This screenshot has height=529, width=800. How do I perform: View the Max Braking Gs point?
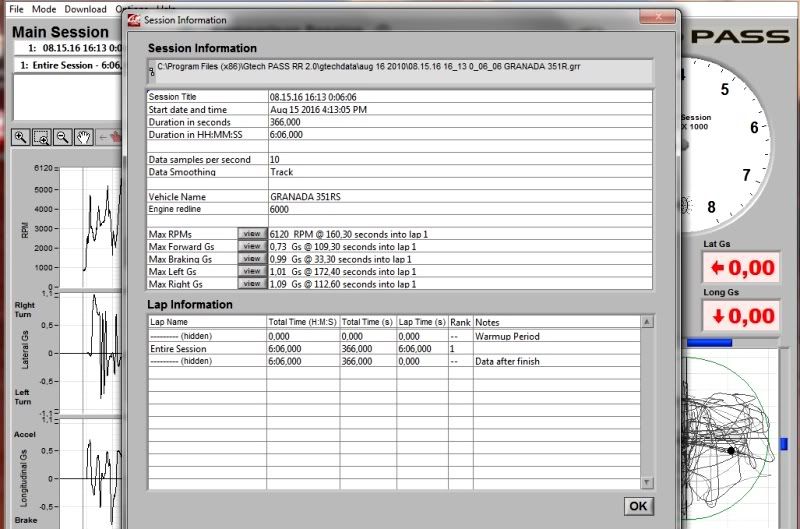pyautogui.click(x=252, y=259)
